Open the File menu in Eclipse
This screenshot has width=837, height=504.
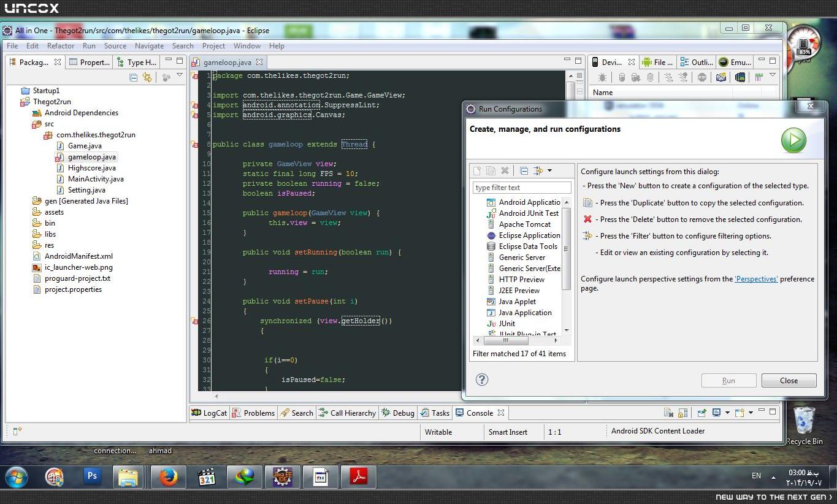point(12,45)
